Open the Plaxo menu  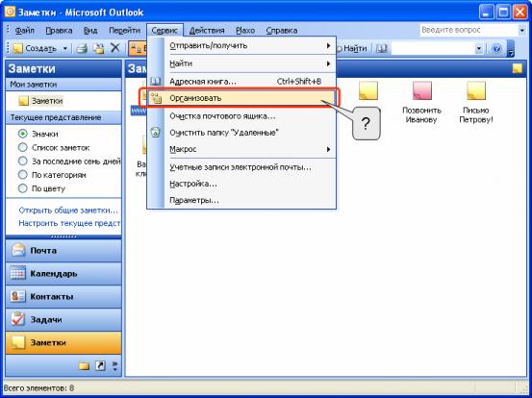click(x=245, y=30)
